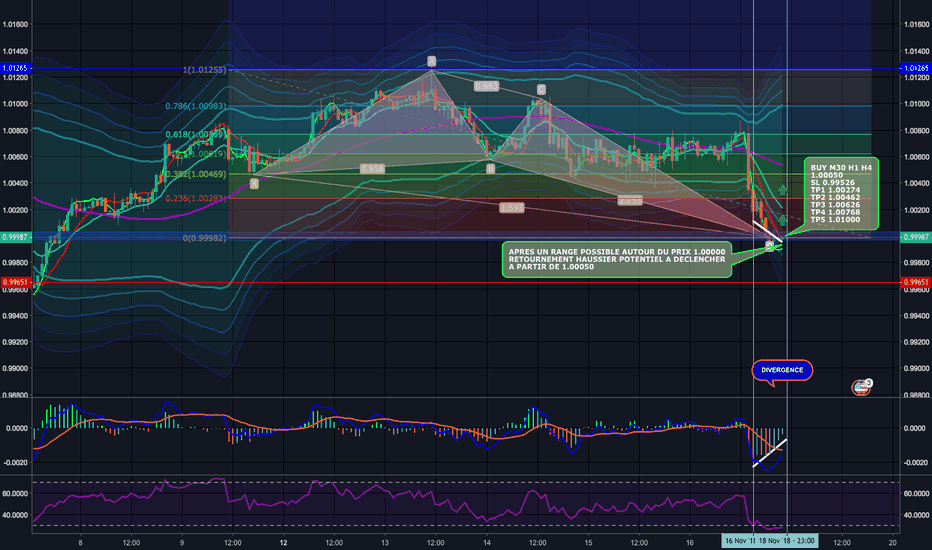Click red 0.99651 price label on left axis
The height and width of the screenshot is (550, 932).
[x=15, y=282]
